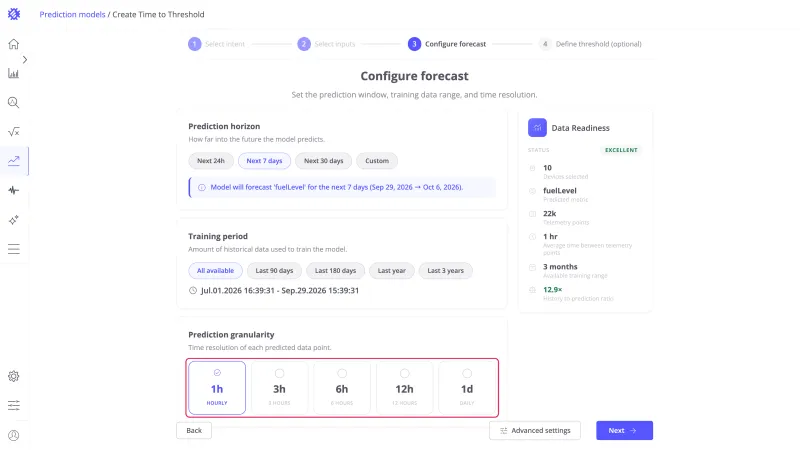Go to step 1 Select intent
The image size is (800, 450).
217,44
